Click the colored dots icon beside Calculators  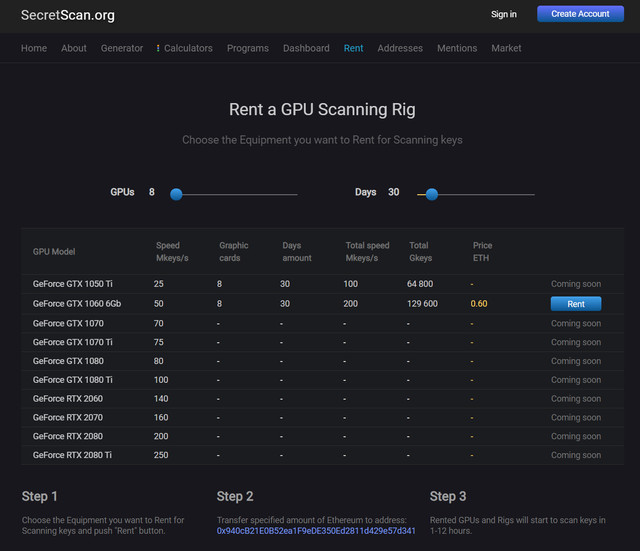[158, 48]
